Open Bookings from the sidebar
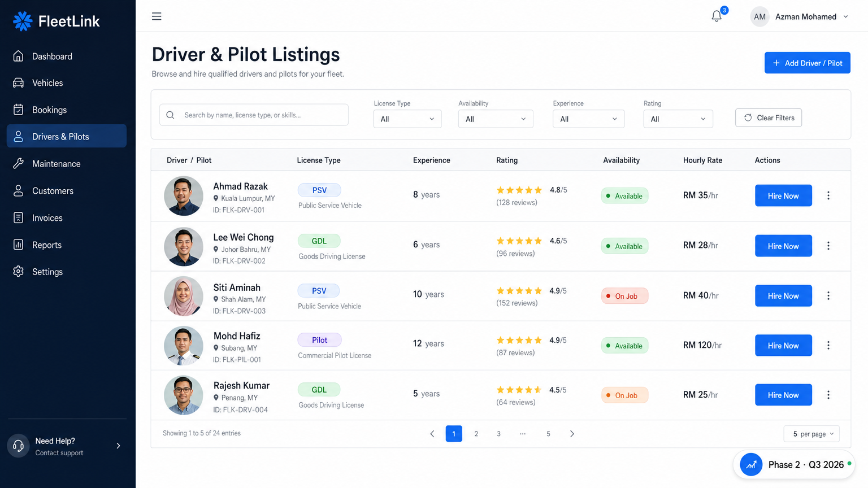The width and height of the screenshot is (868, 488). click(19, 110)
